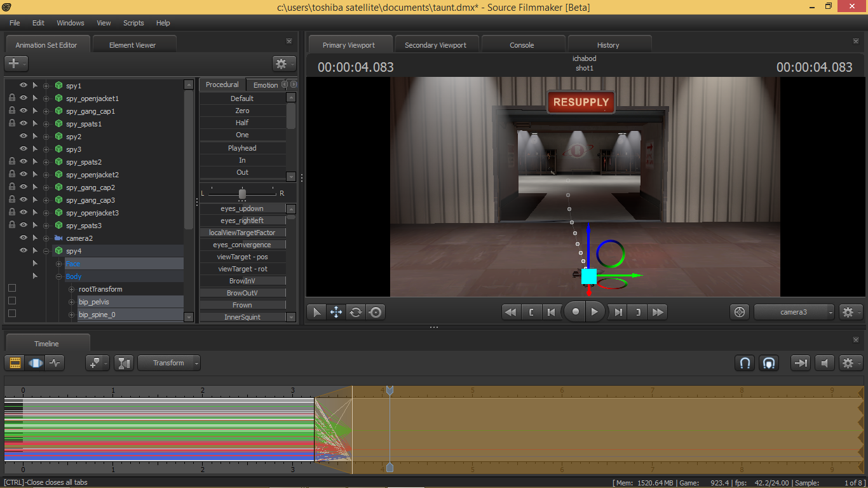
Task: Apply the Default procedural preset
Action: pos(242,98)
